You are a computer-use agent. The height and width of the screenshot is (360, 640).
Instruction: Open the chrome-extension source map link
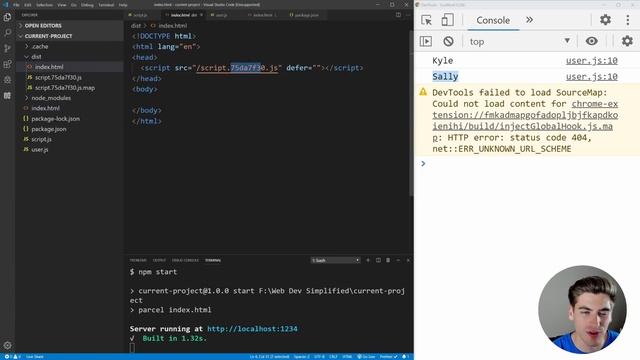tap(525, 120)
